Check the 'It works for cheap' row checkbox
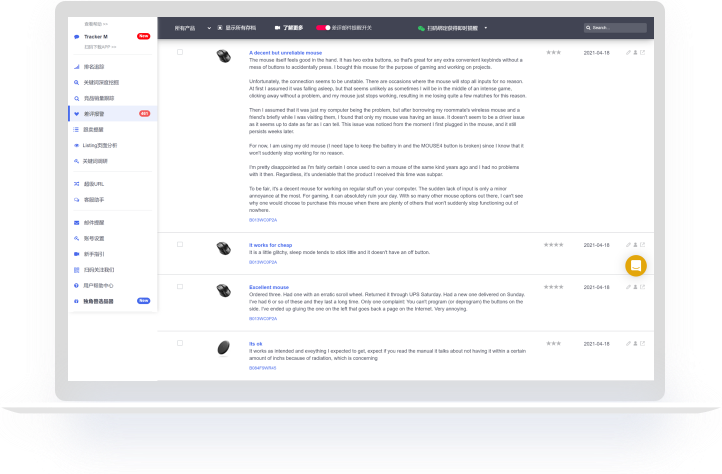 pos(180,244)
